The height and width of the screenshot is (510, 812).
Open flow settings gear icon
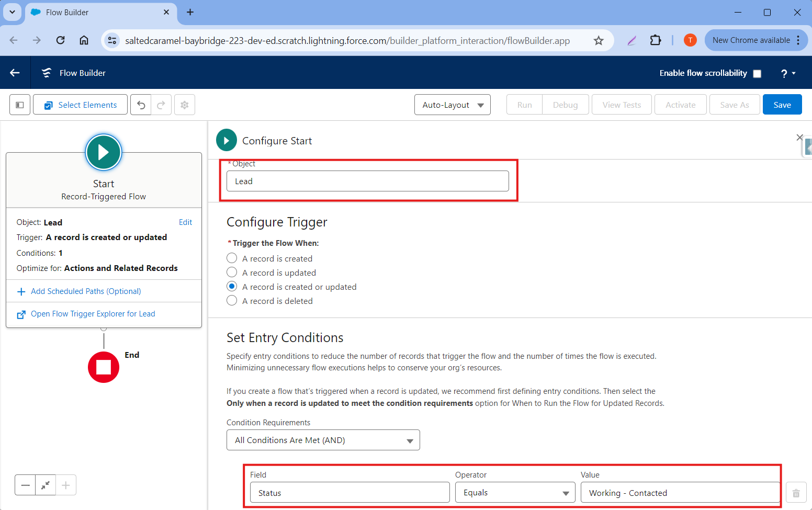pyautogui.click(x=185, y=105)
